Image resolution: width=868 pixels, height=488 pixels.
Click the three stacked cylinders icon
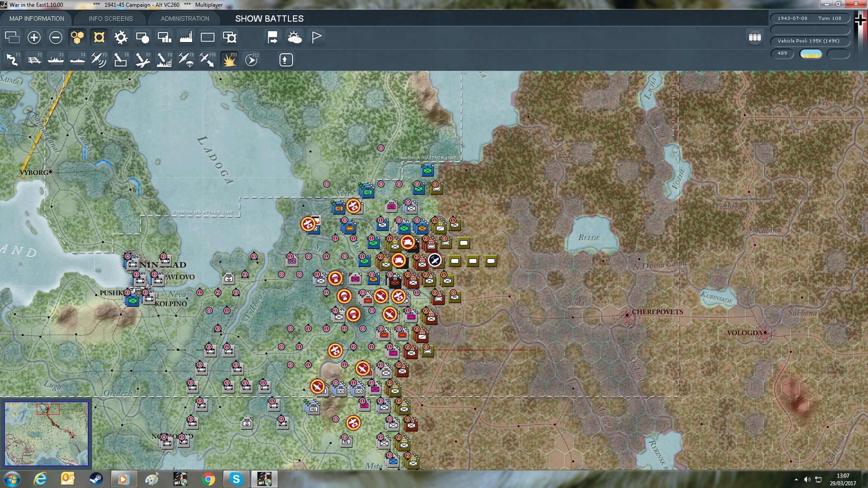point(755,37)
